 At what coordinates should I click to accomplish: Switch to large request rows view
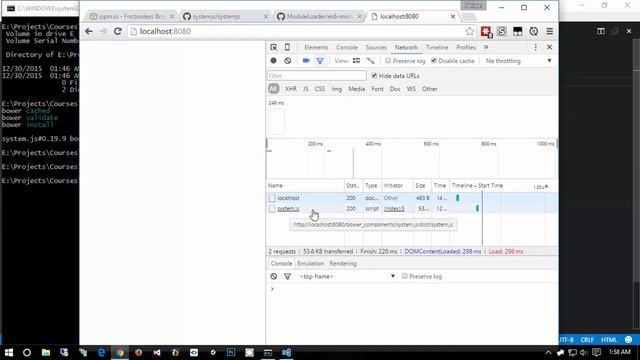(356, 61)
